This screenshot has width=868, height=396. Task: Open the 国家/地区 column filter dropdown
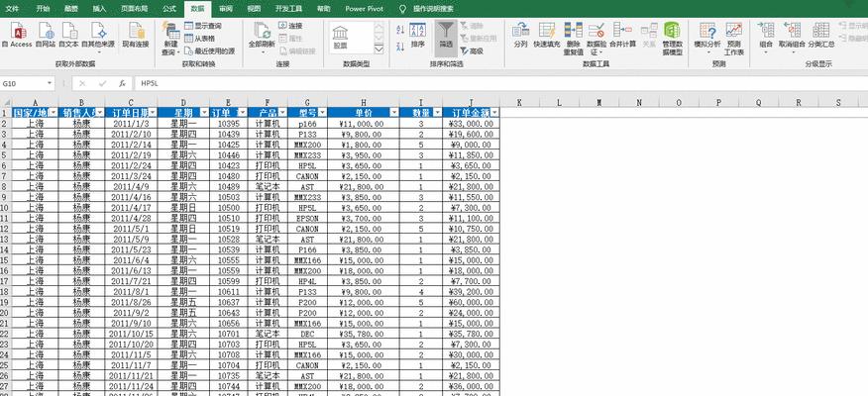point(54,112)
